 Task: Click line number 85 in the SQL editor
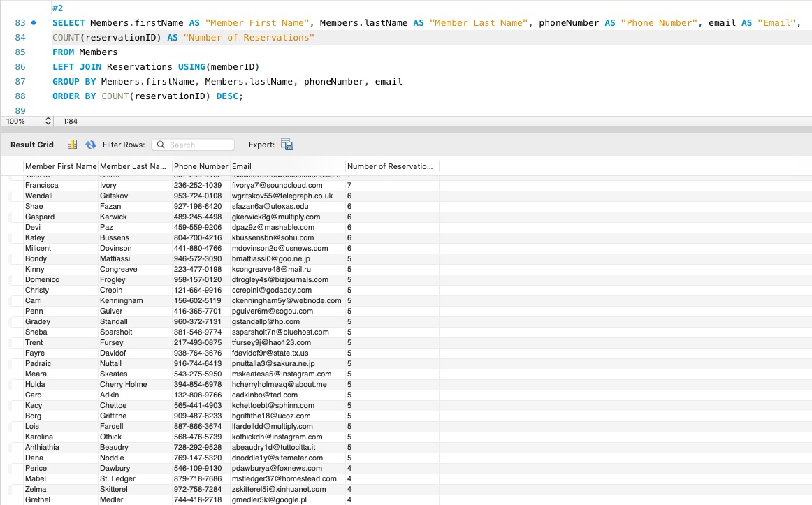20,52
